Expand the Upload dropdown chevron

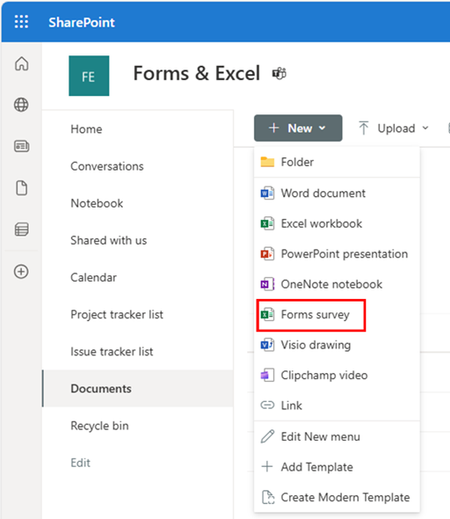[x=425, y=128]
